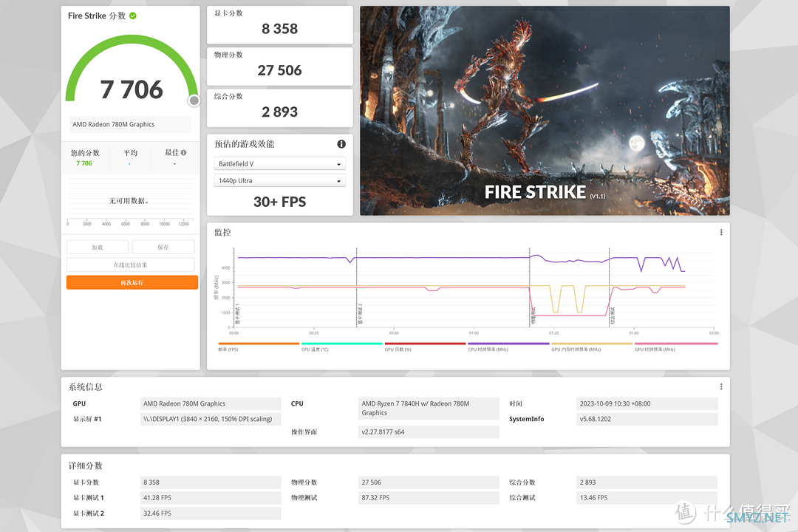Click the 加载 button
This screenshot has height=532, width=798.
[x=98, y=247]
